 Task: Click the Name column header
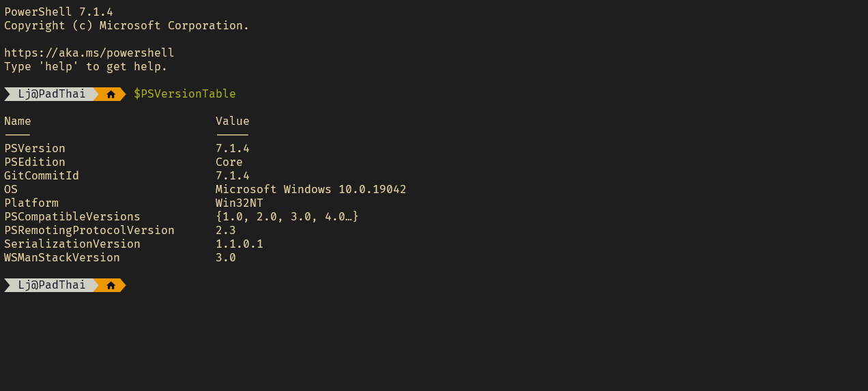[18, 121]
